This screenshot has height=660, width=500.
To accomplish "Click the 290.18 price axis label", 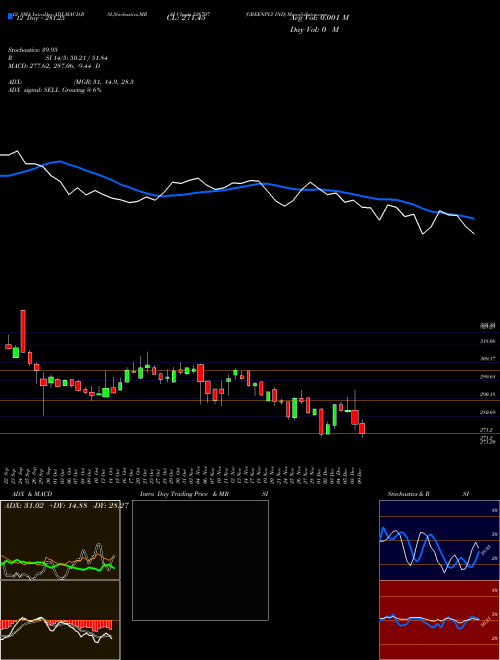I will [487, 394].
